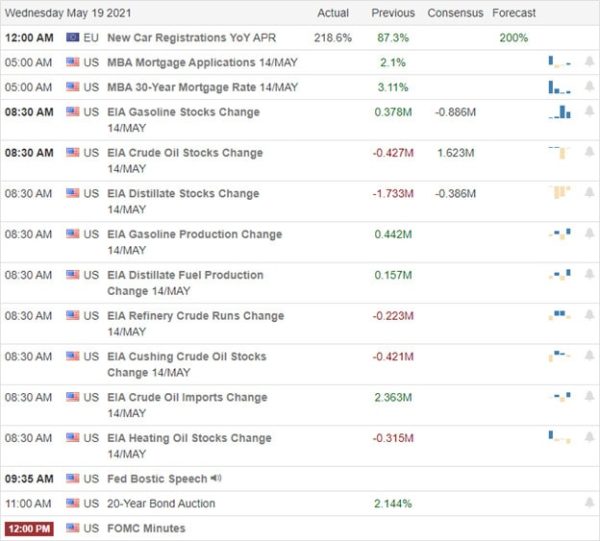This screenshot has width=600, height=541.
Task: Open mini chart for MBA 30-Year Mortgage Rate
Action: pyautogui.click(x=558, y=87)
